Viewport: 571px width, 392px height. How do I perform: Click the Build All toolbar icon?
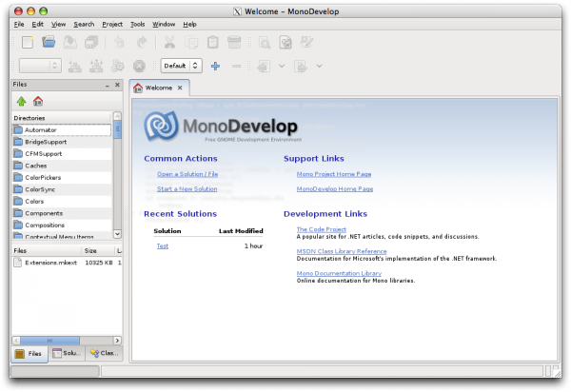(96, 66)
